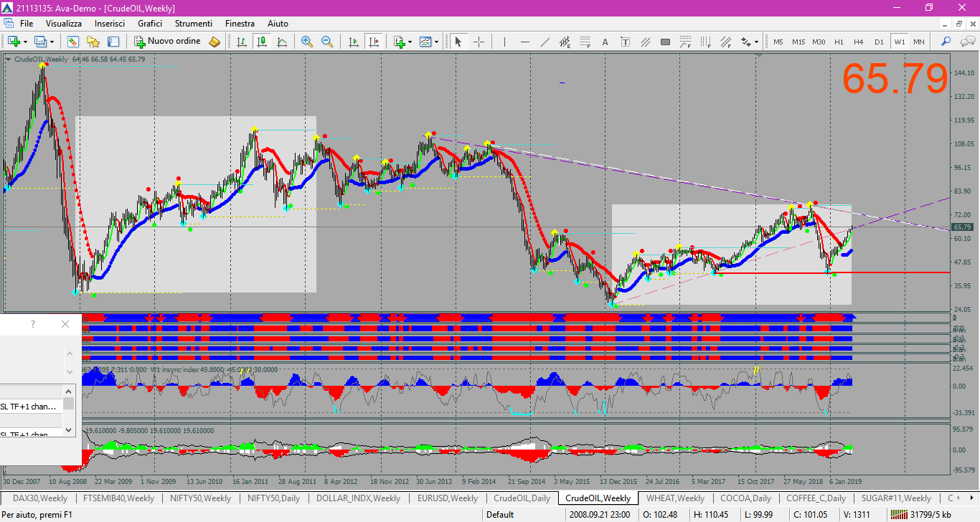Open the new chart tool
This screenshot has width=980, height=522.
point(14,42)
